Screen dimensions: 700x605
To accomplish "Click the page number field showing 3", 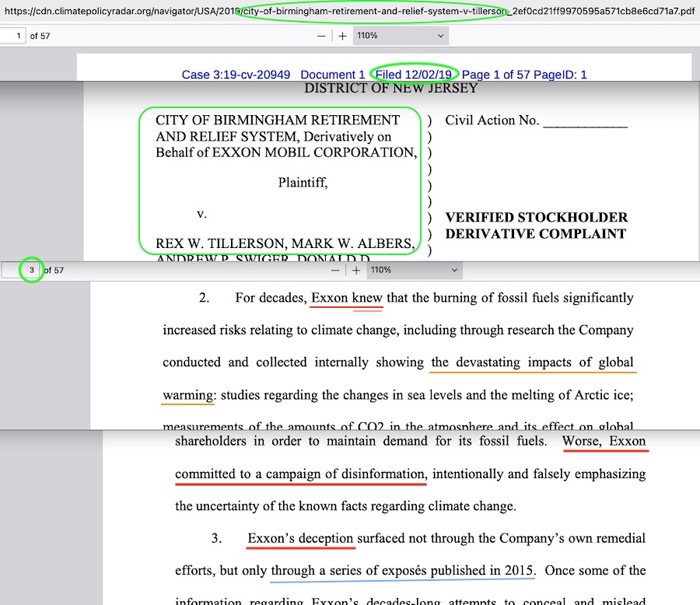I will pos(31,271).
